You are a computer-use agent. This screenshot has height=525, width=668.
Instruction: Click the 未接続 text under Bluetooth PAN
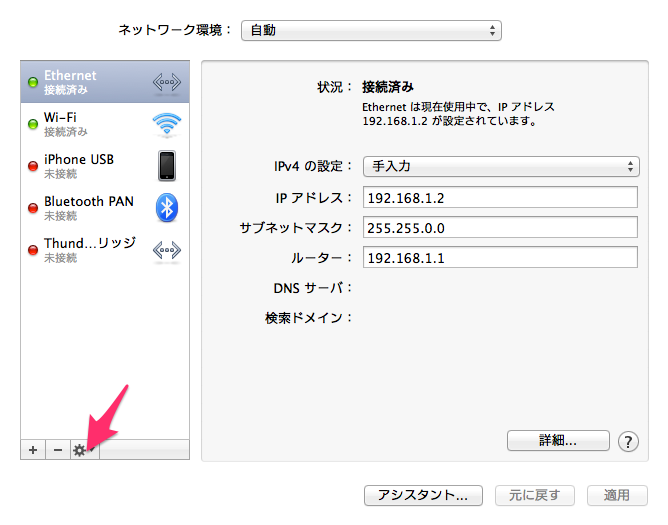click(x=60, y=216)
